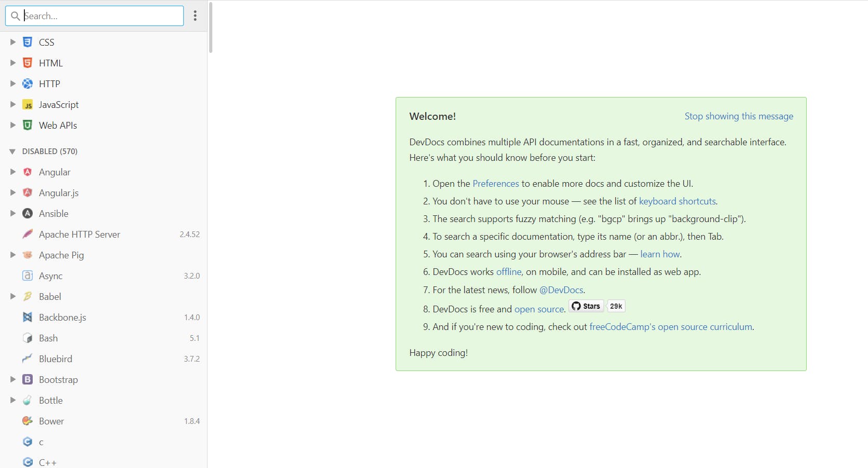This screenshot has height=468, width=868.
Task: Click the HTTP globe icon
Action: [28, 84]
